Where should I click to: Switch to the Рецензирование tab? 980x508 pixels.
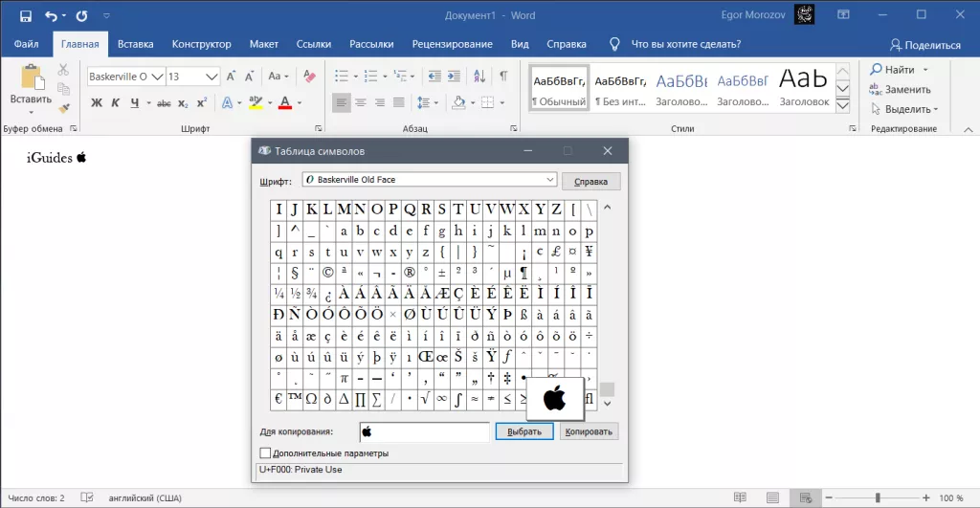(452, 44)
